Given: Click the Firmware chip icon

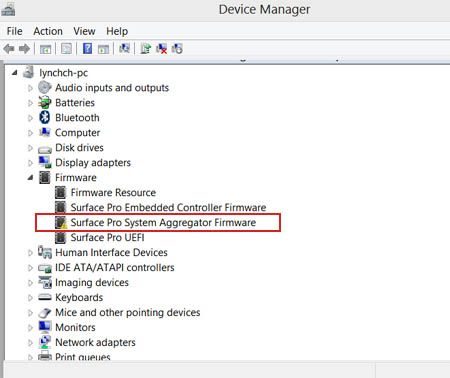Looking at the screenshot, I should pos(44,177).
